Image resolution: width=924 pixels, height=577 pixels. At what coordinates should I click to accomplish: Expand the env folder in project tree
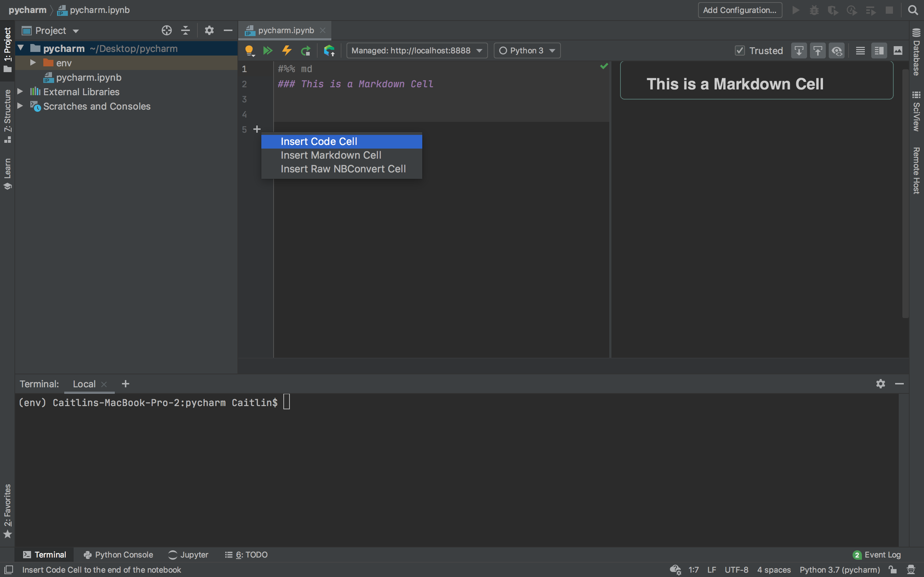[32, 62]
